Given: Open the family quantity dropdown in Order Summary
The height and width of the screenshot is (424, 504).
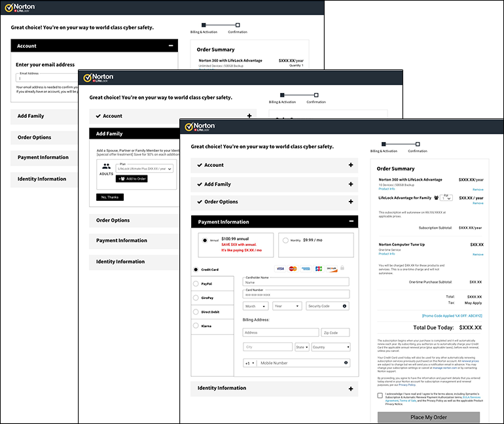Looking at the screenshot, I should (446, 198).
